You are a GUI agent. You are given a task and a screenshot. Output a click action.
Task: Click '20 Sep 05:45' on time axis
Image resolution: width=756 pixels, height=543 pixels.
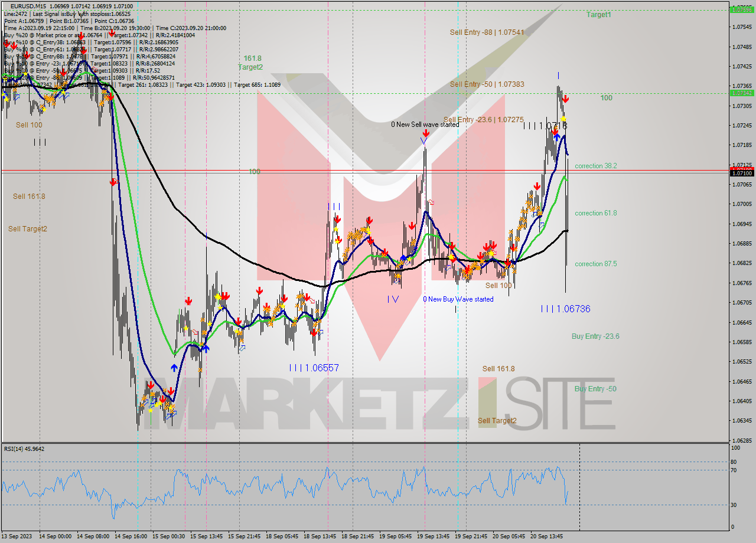[509, 537]
